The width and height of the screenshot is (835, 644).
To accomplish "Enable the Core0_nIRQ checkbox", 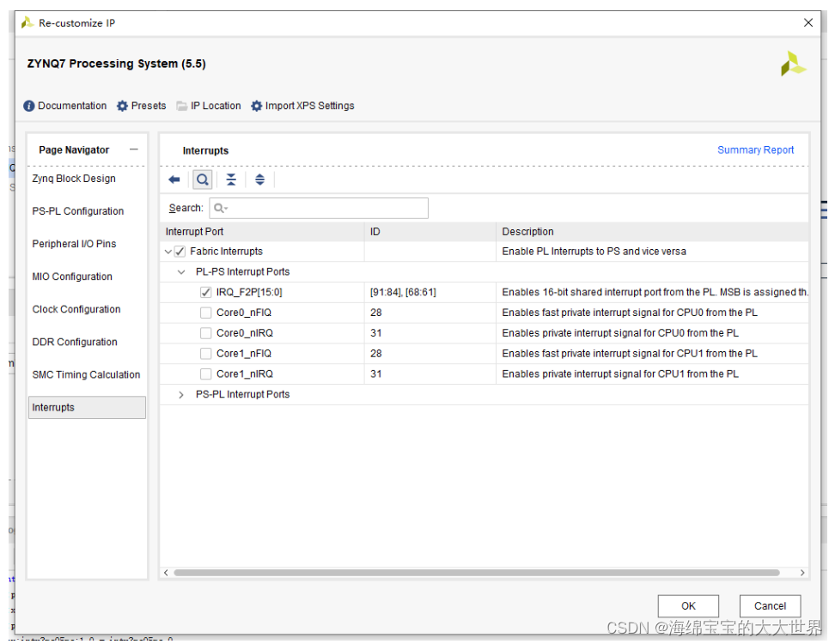I will [x=205, y=333].
